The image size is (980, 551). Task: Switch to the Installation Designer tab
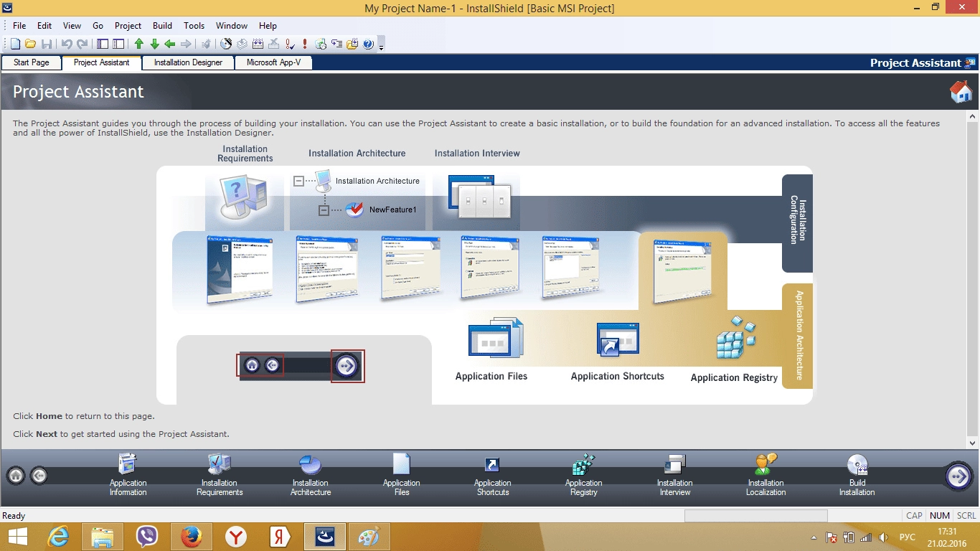click(188, 62)
